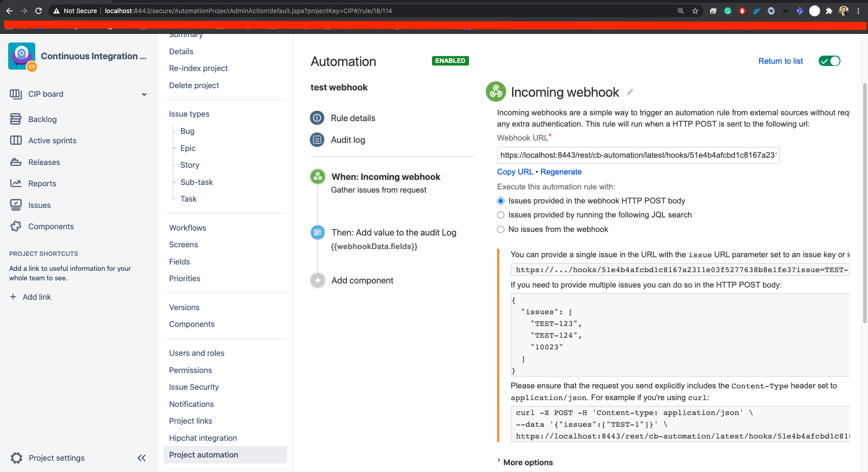The image size is (868, 472).
Task: Open the Reports chart icon
Action: [x=16, y=183]
